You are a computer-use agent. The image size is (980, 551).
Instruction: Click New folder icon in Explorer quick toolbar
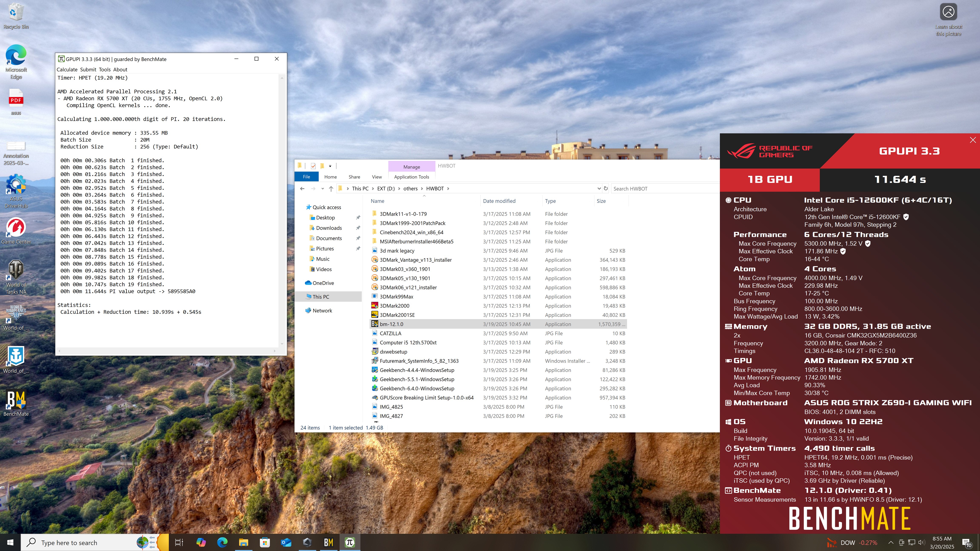pyautogui.click(x=322, y=166)
